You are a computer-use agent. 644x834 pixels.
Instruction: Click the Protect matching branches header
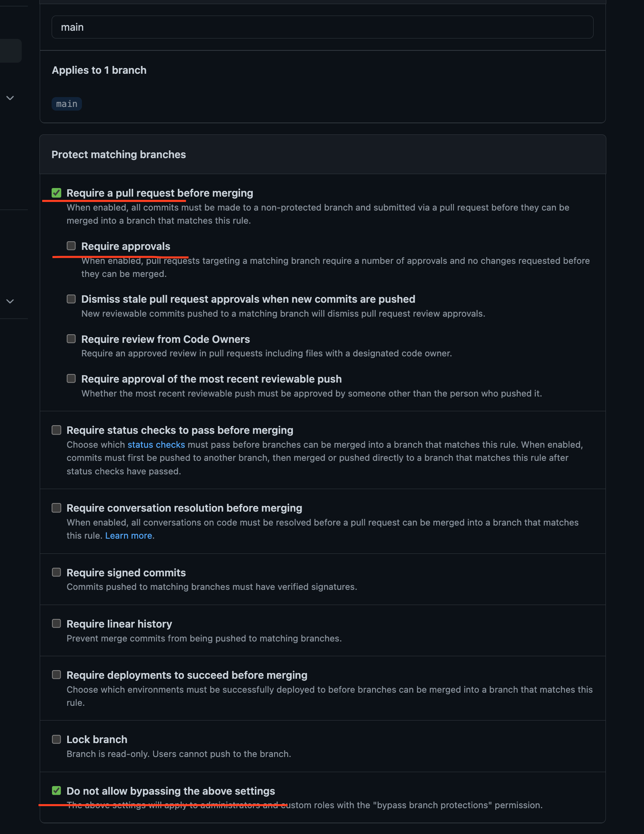pyautogui.click(x=119, y=154)
